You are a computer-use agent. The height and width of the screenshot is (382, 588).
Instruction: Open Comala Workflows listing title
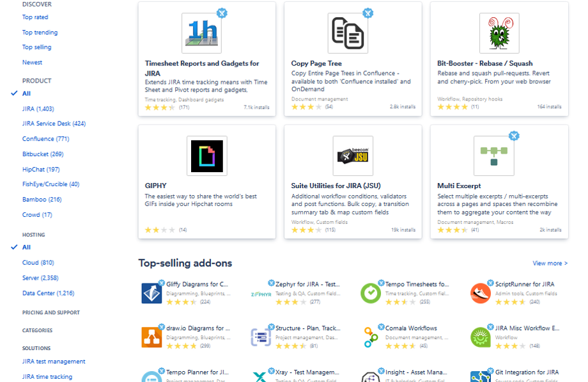click(411, 328)
